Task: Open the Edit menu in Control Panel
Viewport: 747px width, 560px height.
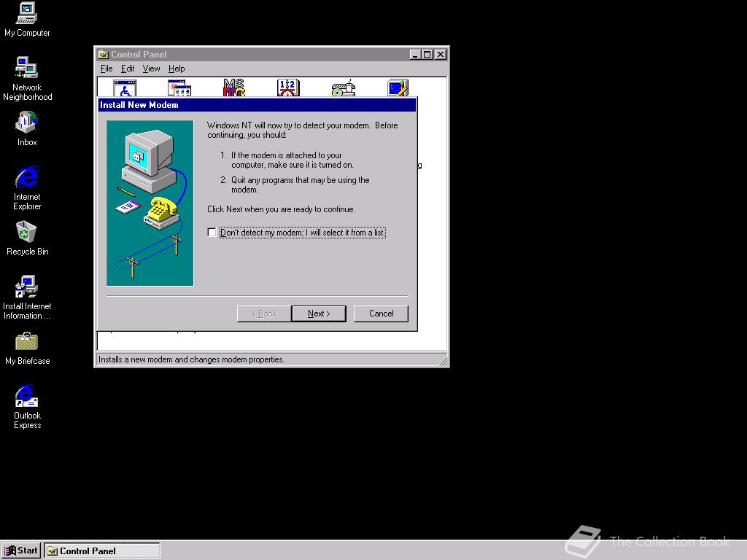Action: click(128, 69)
